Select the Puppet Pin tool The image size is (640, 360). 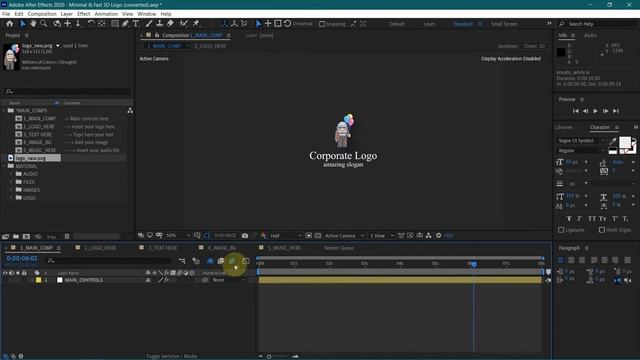[x=196, y=24]
